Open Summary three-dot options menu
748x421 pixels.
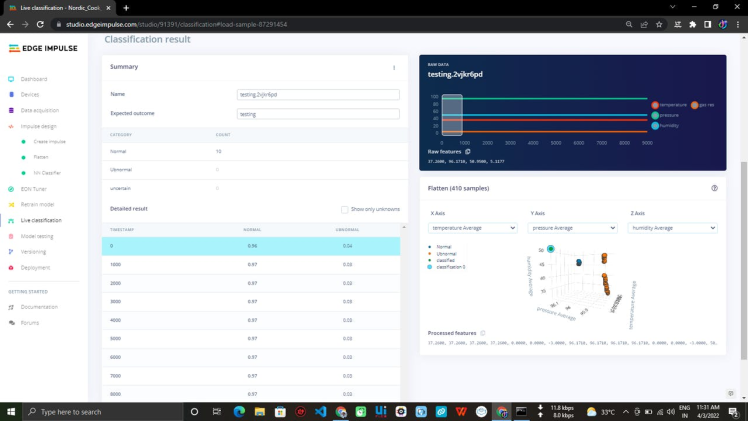(x=394, y=67)
